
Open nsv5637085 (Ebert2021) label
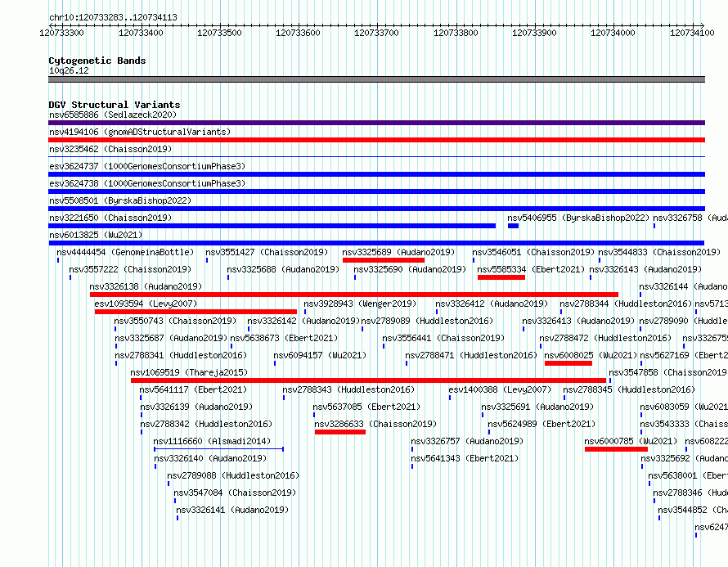366,407
